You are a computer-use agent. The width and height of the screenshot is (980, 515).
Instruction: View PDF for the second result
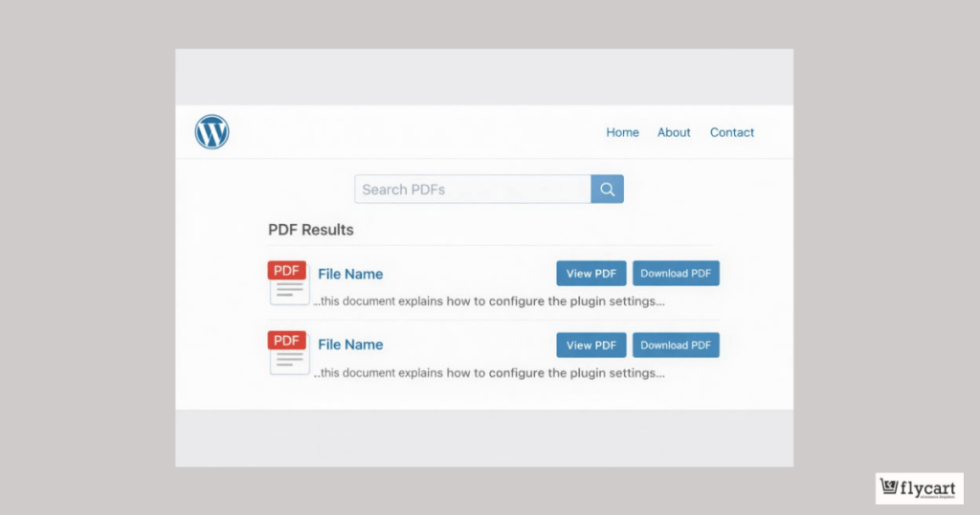tap(591, 345)
